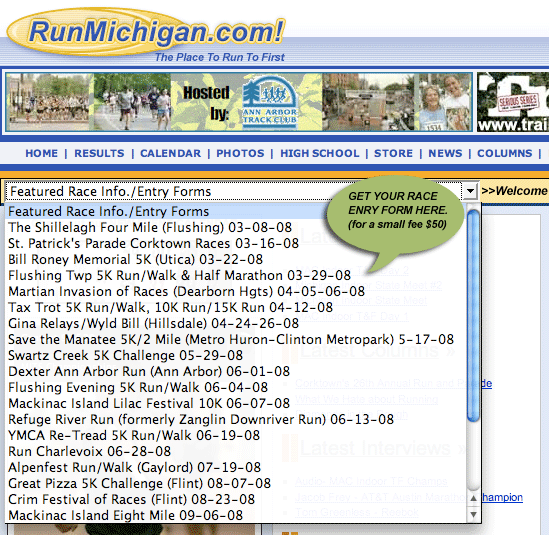This screenshot has height=535, width=549.
Task: Select Run Charlevoix 06-28-08
Action: pos(235,451)
